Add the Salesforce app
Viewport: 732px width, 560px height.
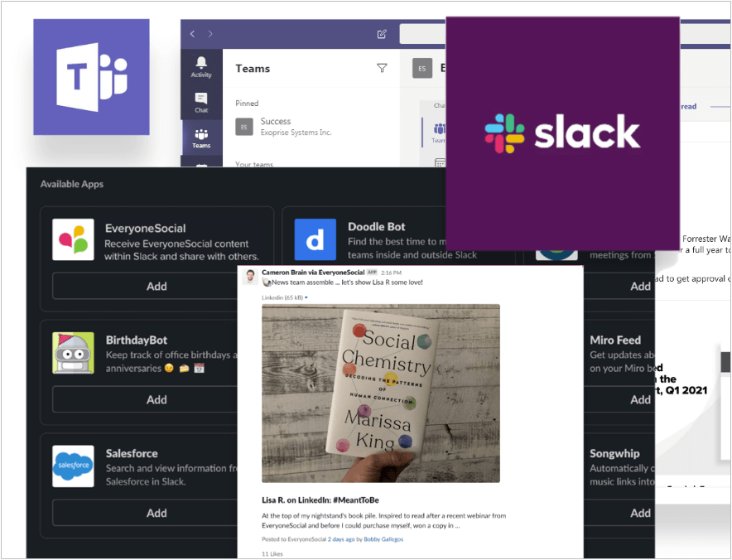tap(157, 513)
